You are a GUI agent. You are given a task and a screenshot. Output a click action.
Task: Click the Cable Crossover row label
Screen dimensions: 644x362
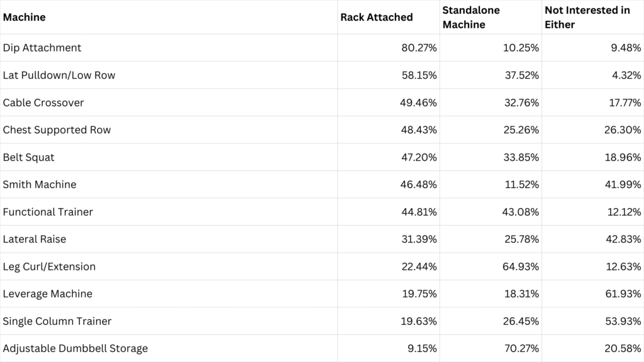(x=43, y=102)
